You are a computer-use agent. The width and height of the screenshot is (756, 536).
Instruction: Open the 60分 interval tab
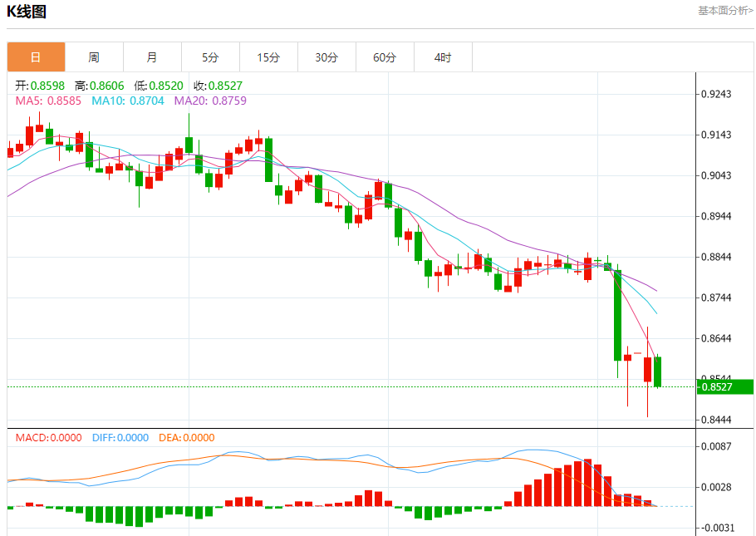385,57
